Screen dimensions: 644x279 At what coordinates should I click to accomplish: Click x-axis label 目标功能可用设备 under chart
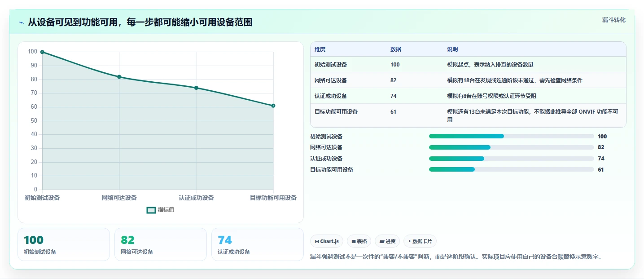(x=273, y=198)
